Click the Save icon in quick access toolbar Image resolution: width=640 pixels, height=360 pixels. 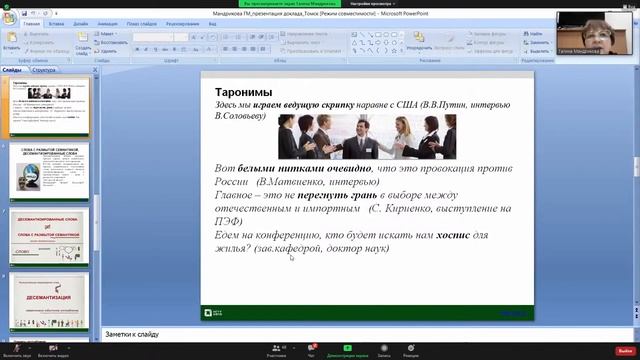(24, 13)
